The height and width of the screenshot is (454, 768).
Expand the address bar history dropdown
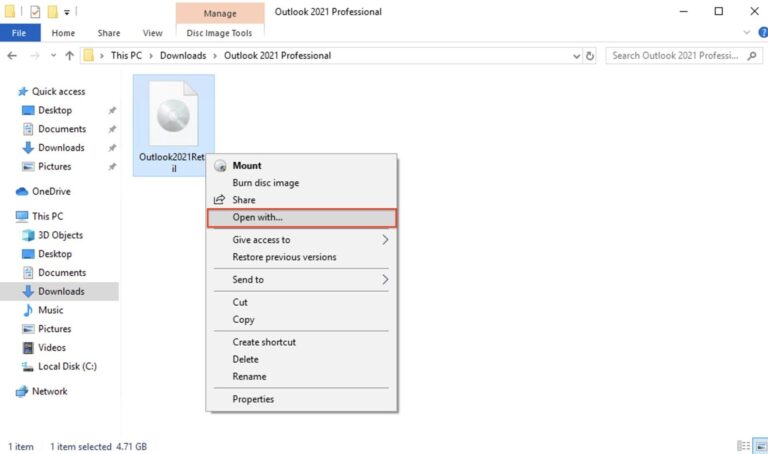click(x=576, y=56)
